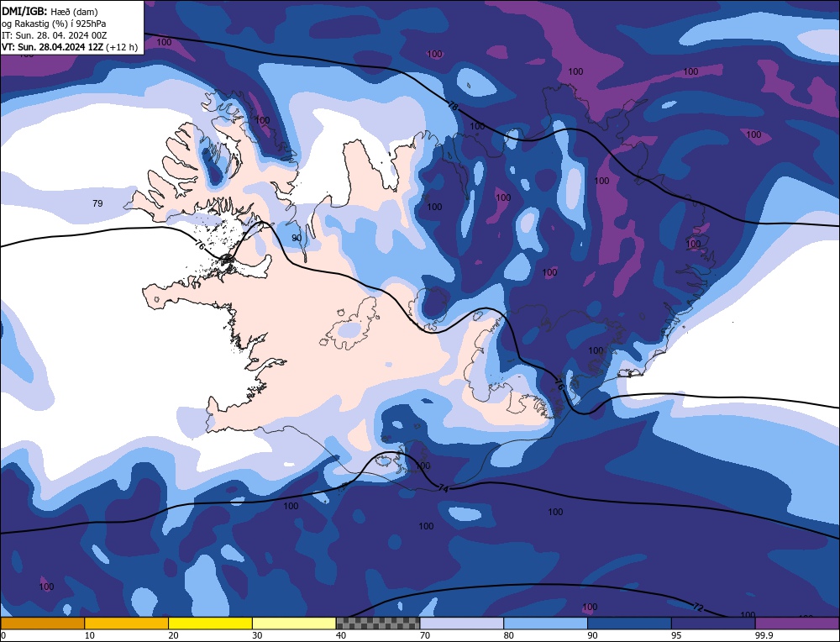
Task: Click the gray checkered 40–70 legend swatch
Action: click(x=378, y=623)
